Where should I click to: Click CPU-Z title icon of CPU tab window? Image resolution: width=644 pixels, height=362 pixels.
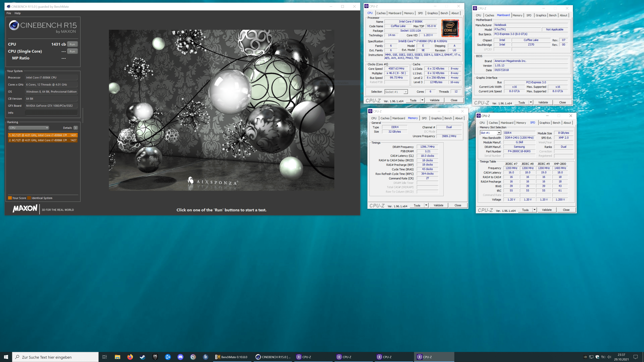[366, 6]
